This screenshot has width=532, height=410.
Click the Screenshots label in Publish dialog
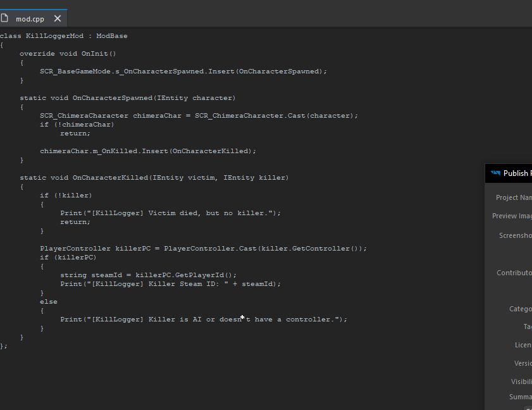[x=515, y=235]
